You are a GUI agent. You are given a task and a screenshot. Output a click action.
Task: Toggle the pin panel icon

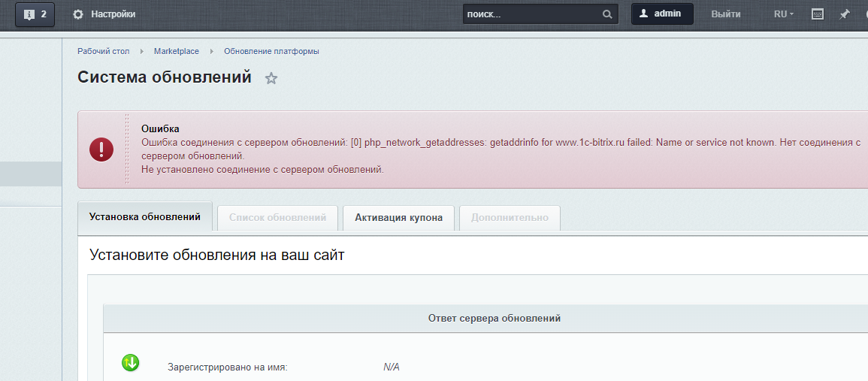(845, 14)
